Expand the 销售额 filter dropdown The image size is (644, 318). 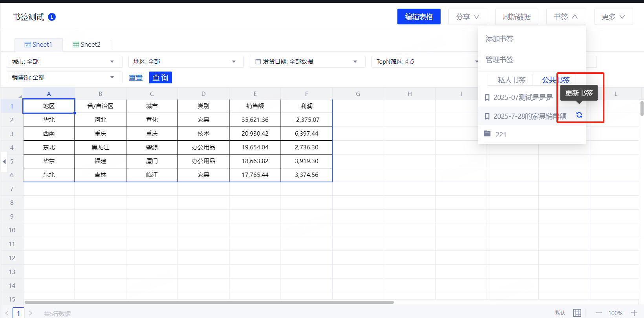(x=112, y=77)
